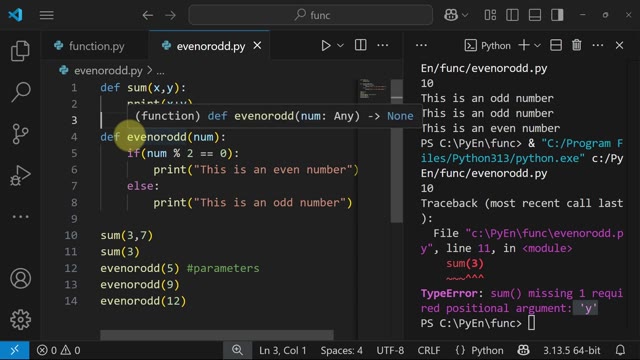
Task: Show problems: errors and warnings counter
Action: coord(58,350)
